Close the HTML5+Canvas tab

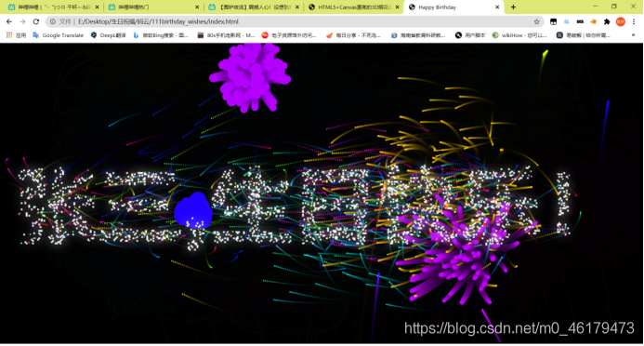pos(397,7)
